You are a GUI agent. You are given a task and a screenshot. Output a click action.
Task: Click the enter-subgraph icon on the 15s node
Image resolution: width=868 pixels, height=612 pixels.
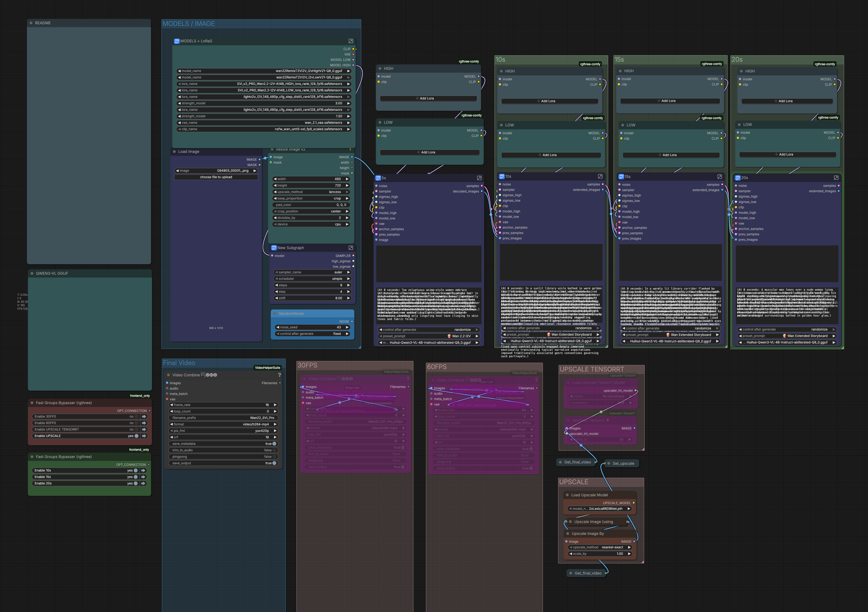pos(719,176)
